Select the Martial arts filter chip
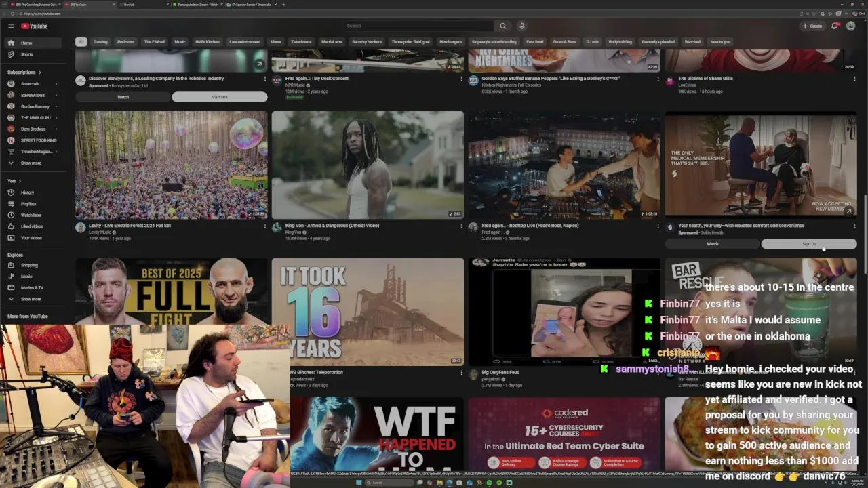868x488 pixels. tap(332, 42)
